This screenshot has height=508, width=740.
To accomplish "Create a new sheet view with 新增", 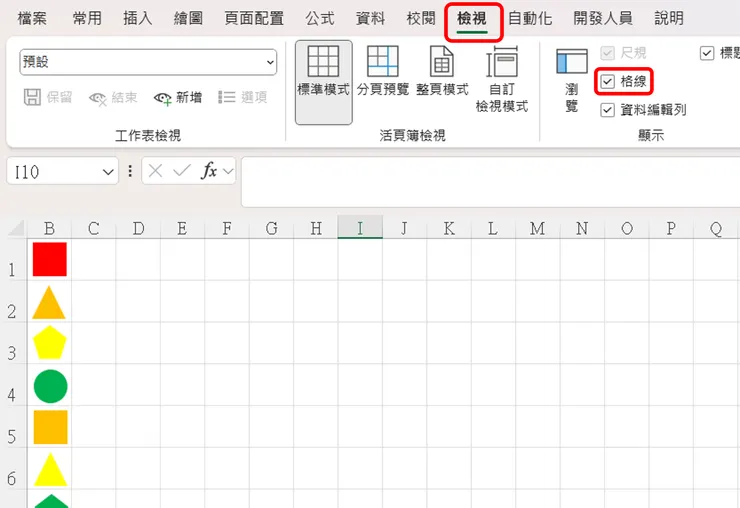I will [178, 98].
